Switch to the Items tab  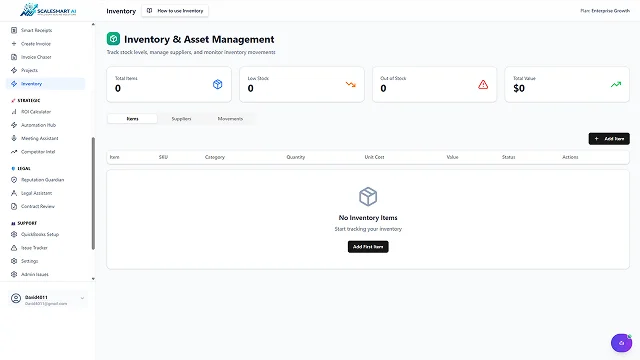tap(132, 119)
